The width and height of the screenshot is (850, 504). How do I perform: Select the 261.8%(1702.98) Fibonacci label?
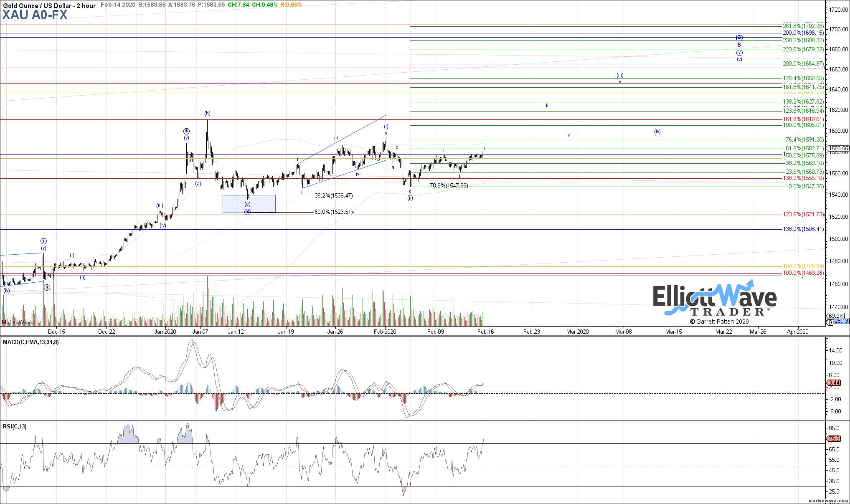(x=803, y=26)
